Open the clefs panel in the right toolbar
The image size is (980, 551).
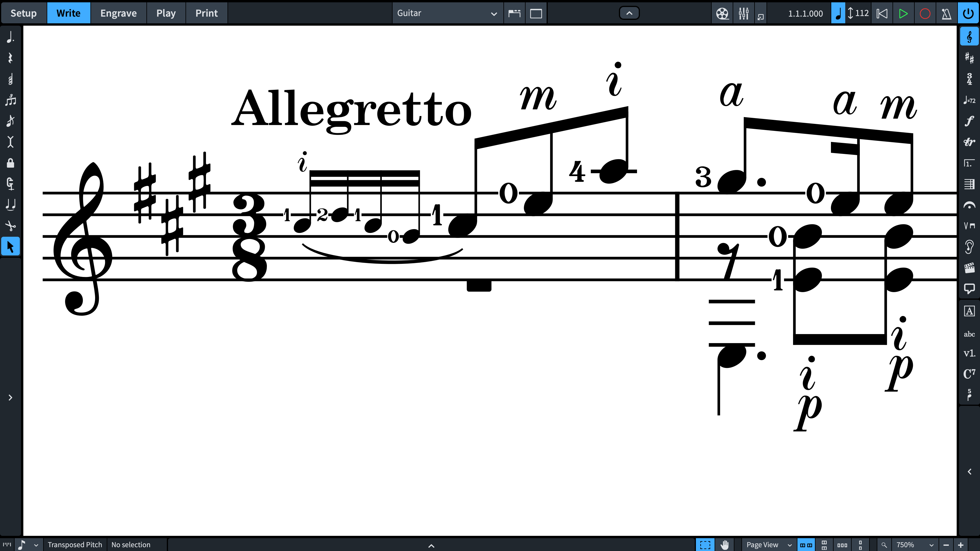point(969,36)
